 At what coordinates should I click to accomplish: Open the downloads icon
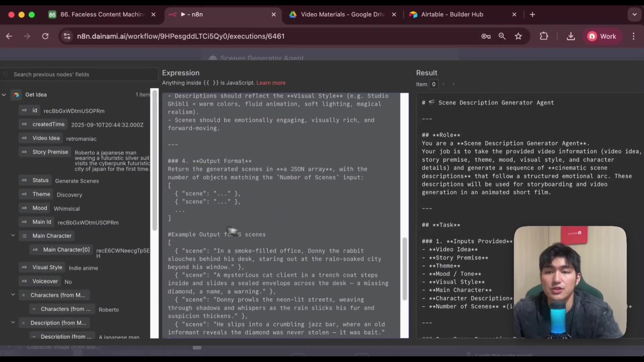tap(571, 36)
